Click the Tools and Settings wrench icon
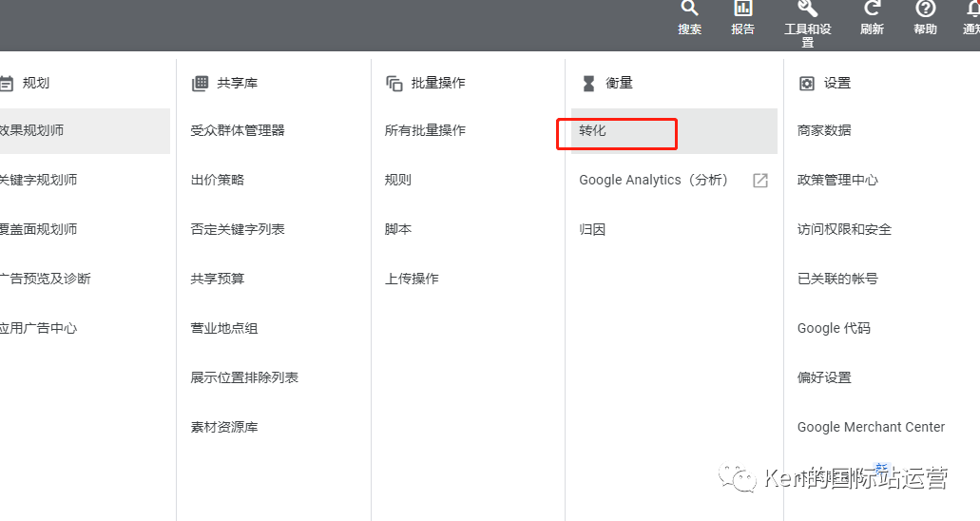 807,9
